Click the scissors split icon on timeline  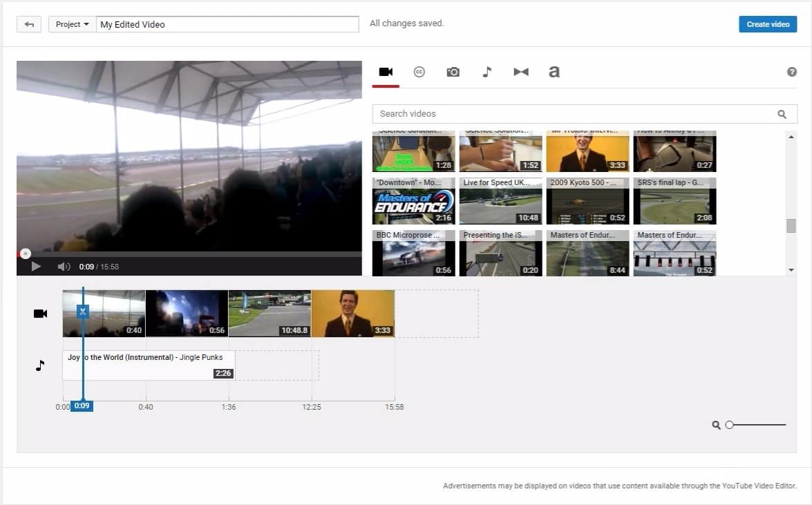pyautogui.click(x=83, y=312)
